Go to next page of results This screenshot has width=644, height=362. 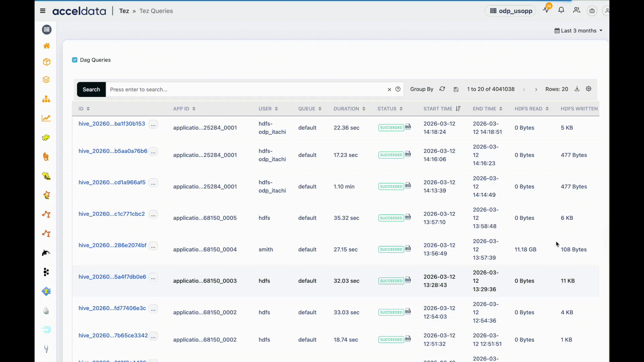coord(536,89)
